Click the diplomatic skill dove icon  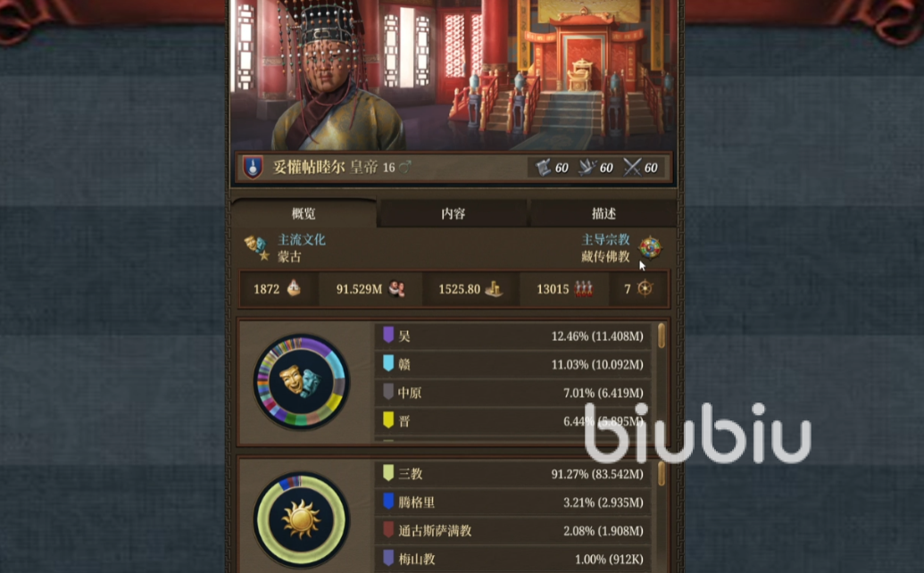click(587, 167)
